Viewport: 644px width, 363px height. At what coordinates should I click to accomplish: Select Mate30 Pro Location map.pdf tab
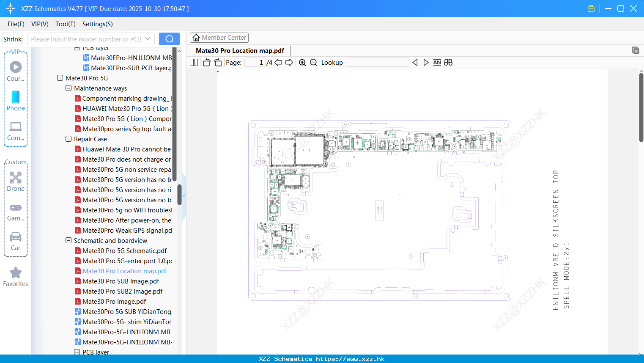tap(240, 50)
